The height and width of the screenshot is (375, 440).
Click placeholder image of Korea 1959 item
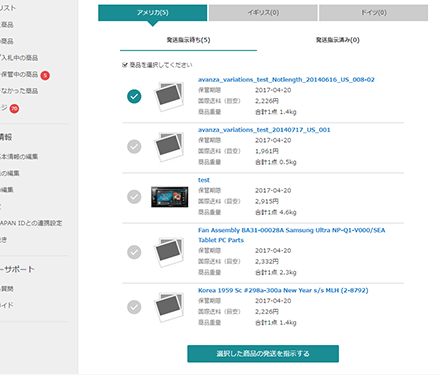click(169, 307)
